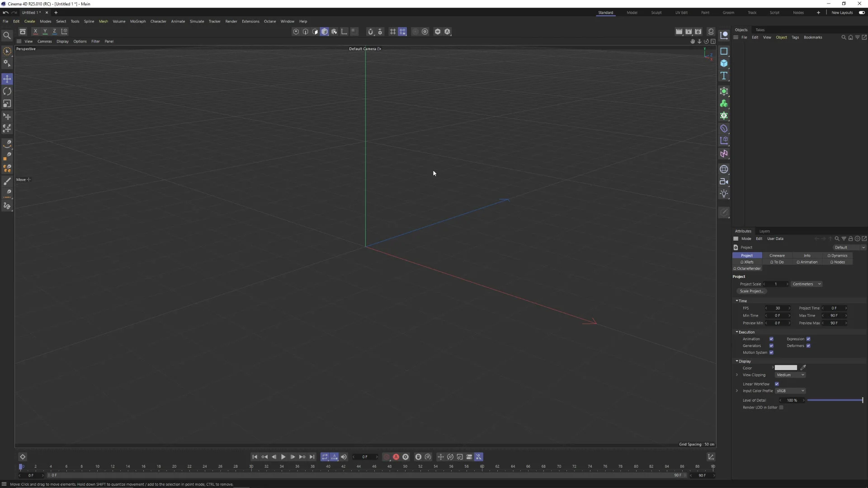868x488 pixels.
Task: Switch to the Sculpt layout tab
Action: (x=656, y=13)
